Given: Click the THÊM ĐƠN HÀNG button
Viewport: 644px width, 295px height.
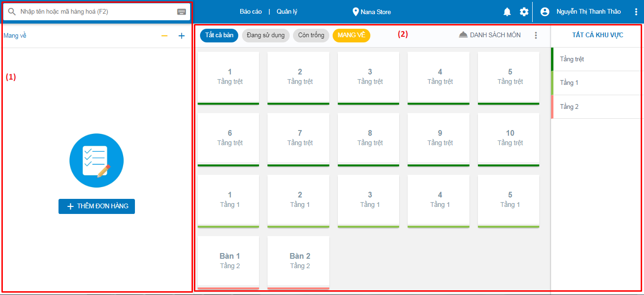Looking at the screenshot, I should click(x=97, y=206).
